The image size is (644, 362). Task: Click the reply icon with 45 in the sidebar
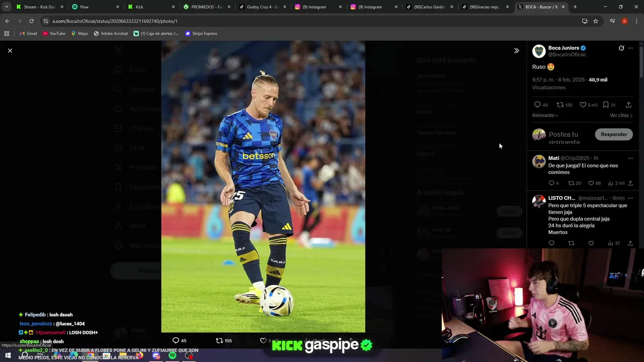tap(537, 105)
